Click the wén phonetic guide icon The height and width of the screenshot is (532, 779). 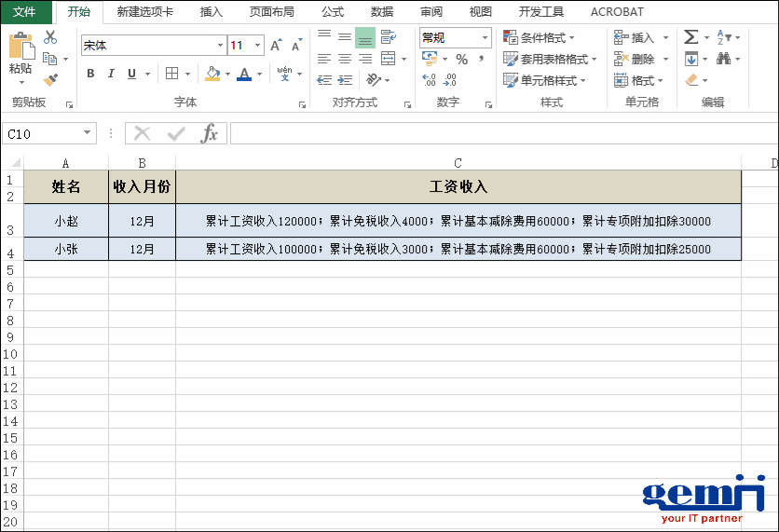(285, 74)
